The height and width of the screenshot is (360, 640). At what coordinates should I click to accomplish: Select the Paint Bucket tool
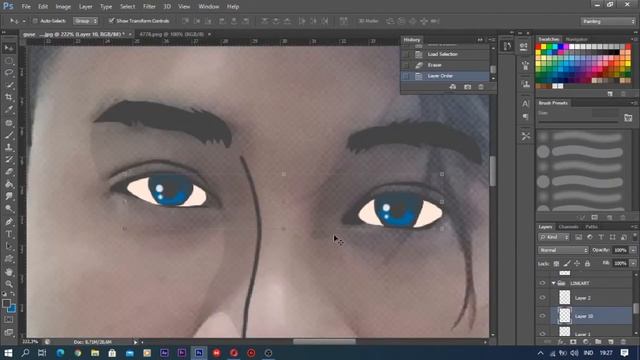point(9,184)
